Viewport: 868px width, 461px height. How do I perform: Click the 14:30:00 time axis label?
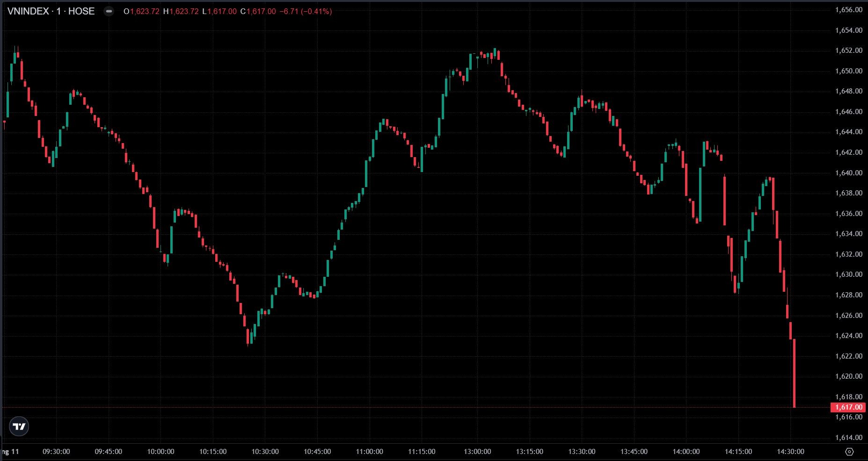[790, 452]
